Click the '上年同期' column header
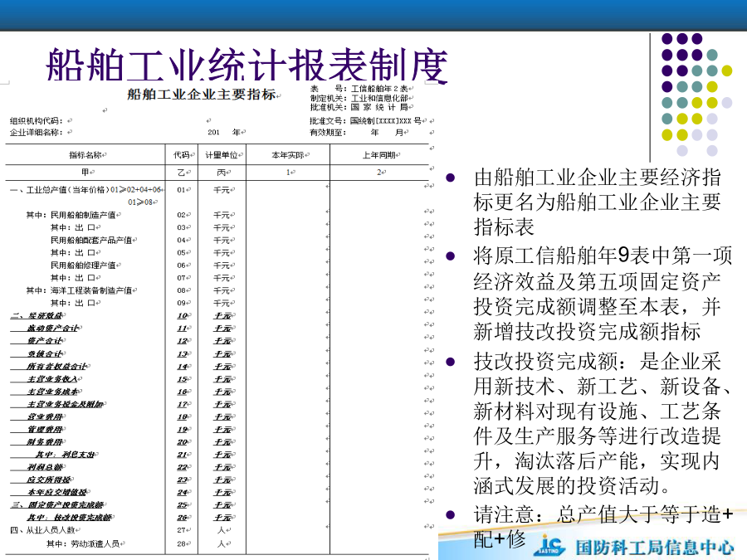Image resolution: width=747 pixels, height=560 pixels. click(379, 155)
